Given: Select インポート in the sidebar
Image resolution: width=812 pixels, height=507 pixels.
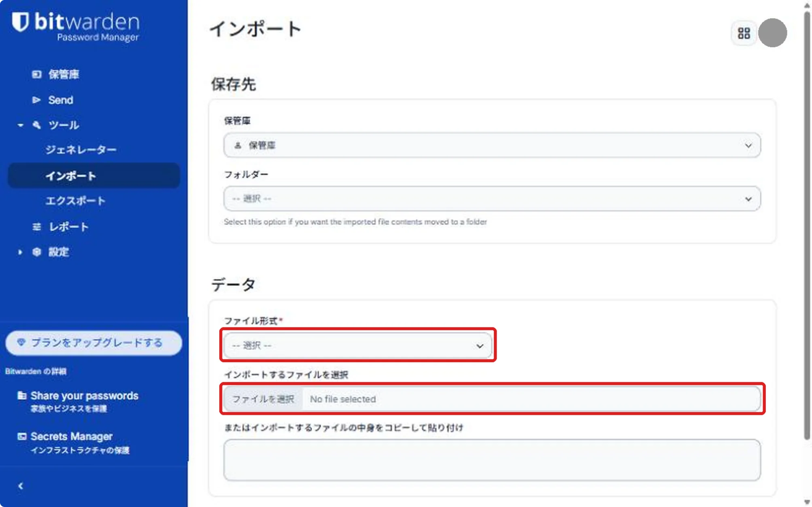Looking at the screenshot, I should 94,176.
